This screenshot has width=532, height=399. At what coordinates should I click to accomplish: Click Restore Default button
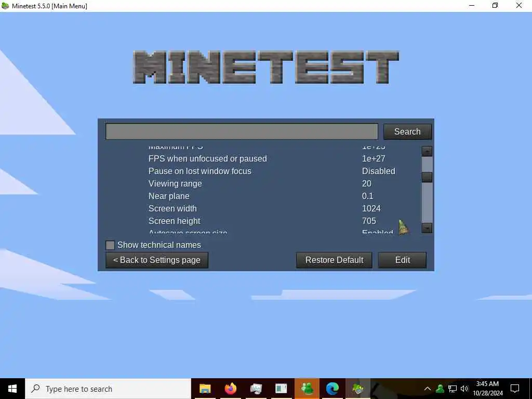[x=334, y=260]
